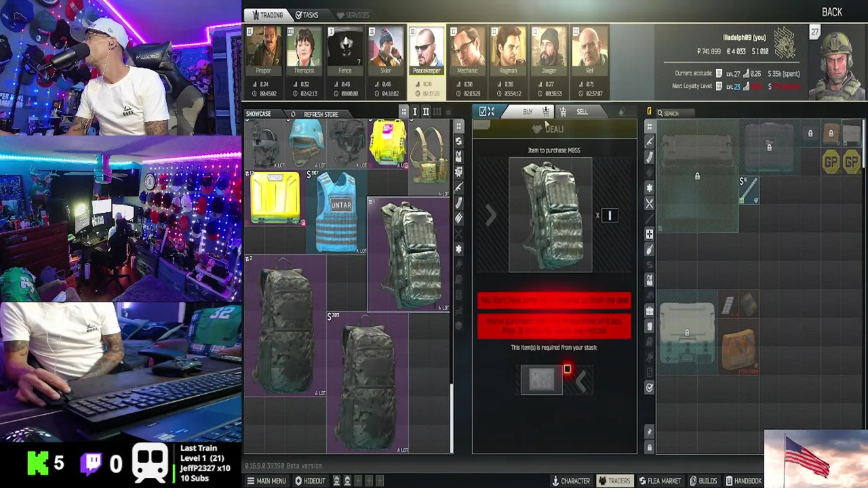The width and height of the screenshot is (868, 488).
Task: Show all stash items with grid icon
Action: point(650,126)
